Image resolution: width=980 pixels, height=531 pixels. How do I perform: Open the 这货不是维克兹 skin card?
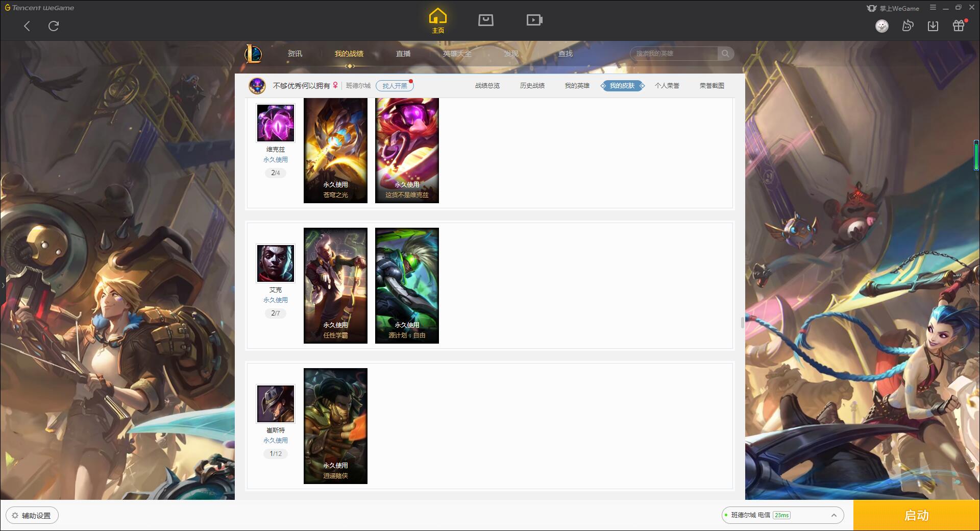click(407, 151)
